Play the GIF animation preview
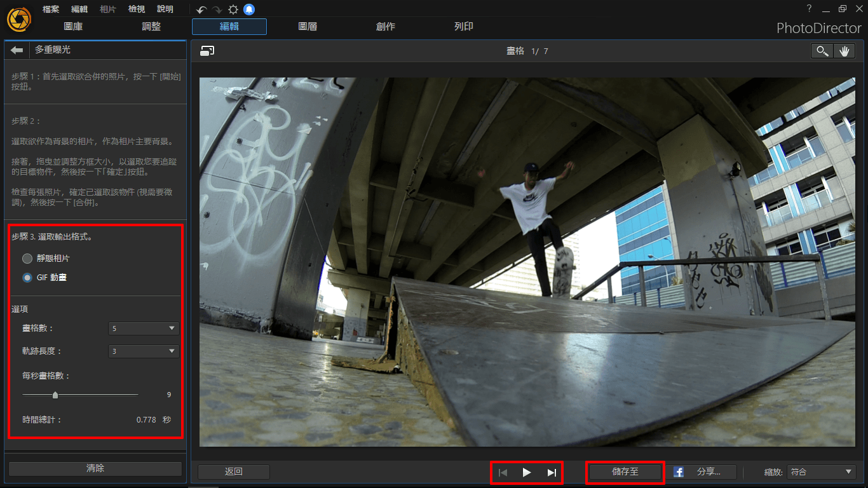The width and height of the screenshot is (868, 488). [527, 472]
